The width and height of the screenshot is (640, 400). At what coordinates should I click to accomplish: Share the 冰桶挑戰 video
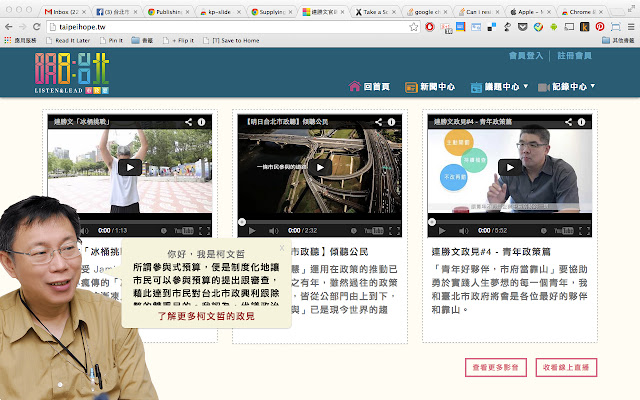point(188,122)
